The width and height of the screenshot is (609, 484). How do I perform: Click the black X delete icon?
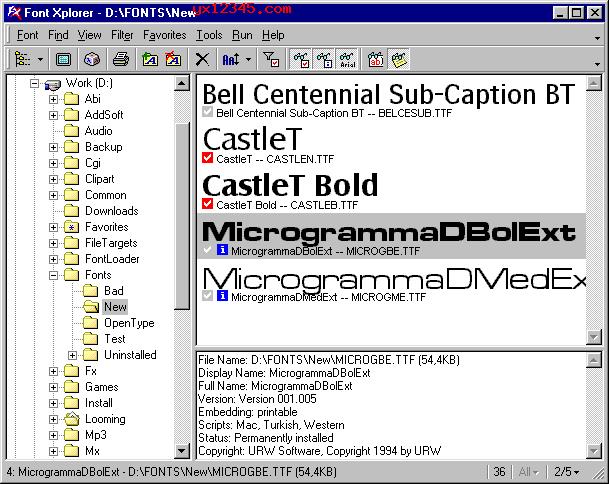(x=202, y=60)
